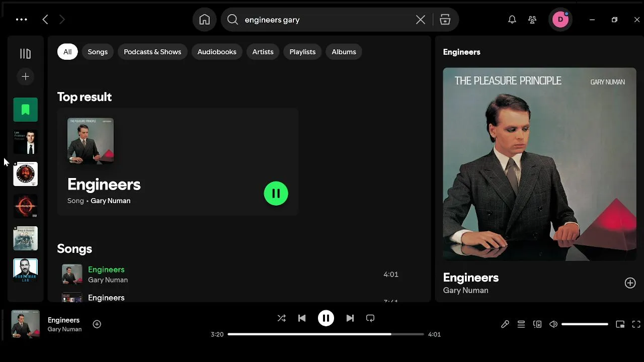Viewport: 644px width, 362px height.
Task: Open Gary Numan under first song row
Action: (108, 280)
